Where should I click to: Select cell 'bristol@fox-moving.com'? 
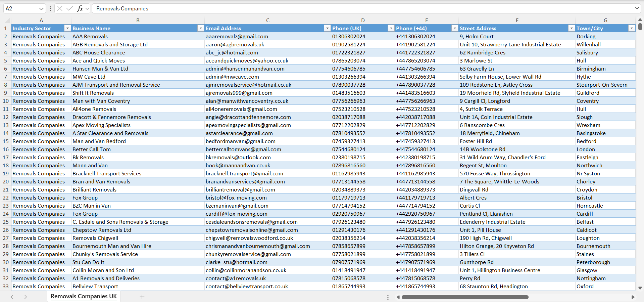268,198
